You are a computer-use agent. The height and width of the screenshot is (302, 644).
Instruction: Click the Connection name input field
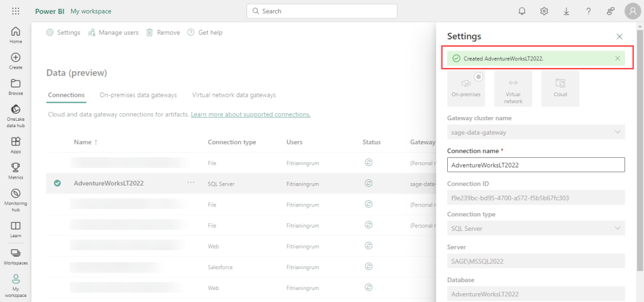[536, 165]
